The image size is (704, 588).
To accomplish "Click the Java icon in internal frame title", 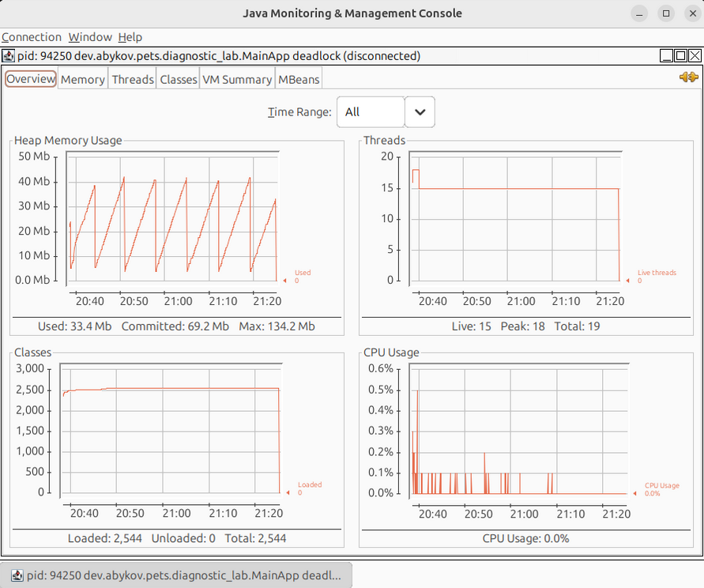I will click(x=8, y=56).
